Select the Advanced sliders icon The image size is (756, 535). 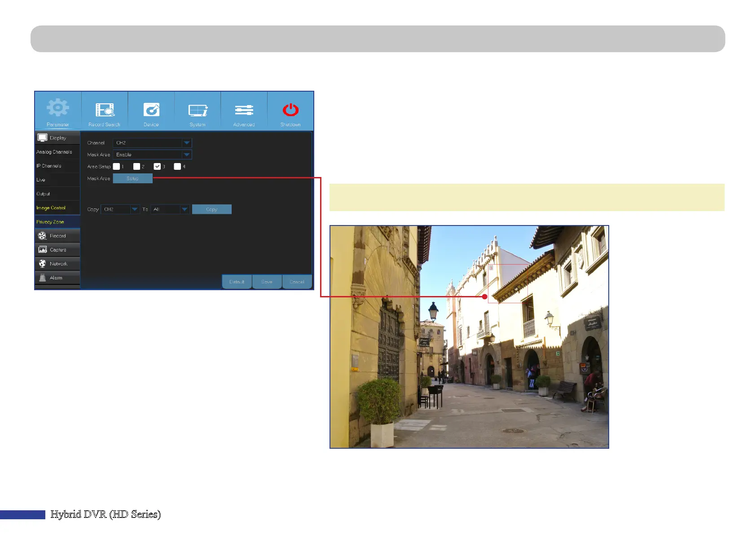(244, 110)
